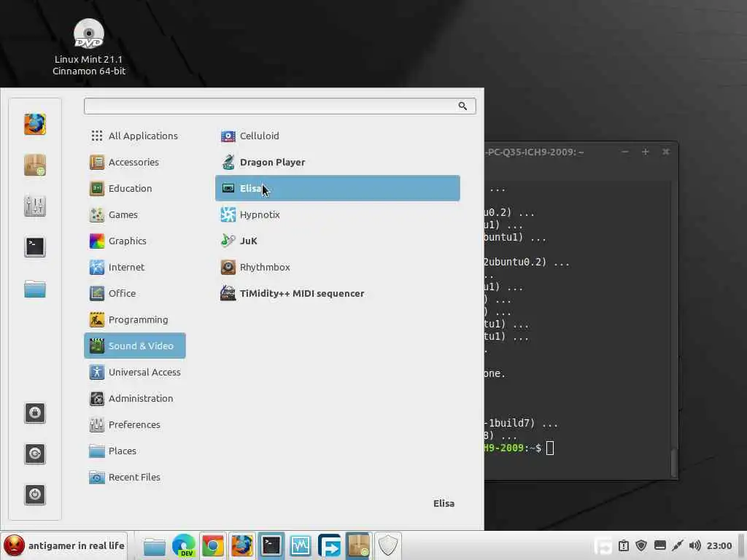Click the 23:00 clock
747x560 pixels.
click(x=719, y=545)
